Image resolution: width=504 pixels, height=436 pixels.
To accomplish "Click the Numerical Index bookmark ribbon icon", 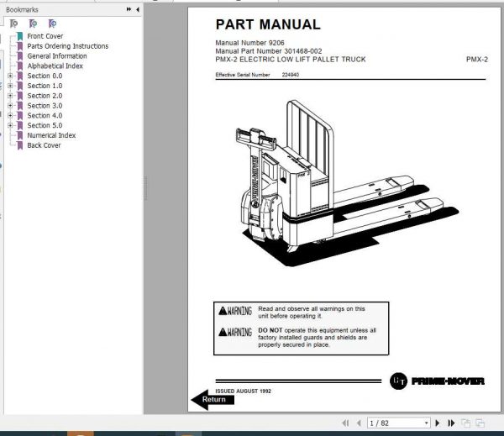I will (20, 136).
